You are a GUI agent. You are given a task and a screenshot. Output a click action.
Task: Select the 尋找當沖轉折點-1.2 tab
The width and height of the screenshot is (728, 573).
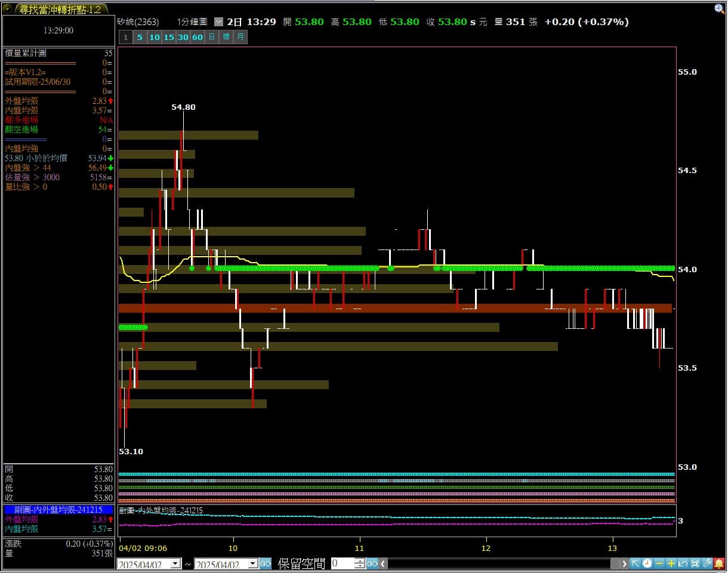coord(60,9)
